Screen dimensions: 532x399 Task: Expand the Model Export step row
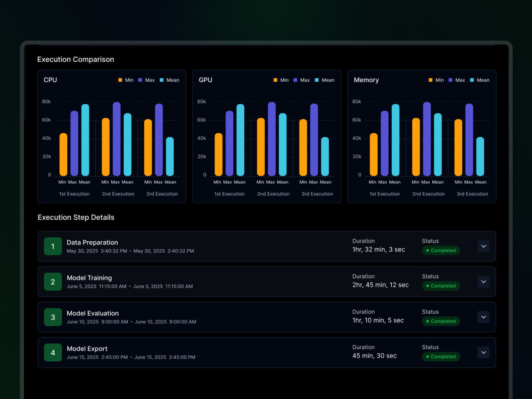[x=483, y=352]
